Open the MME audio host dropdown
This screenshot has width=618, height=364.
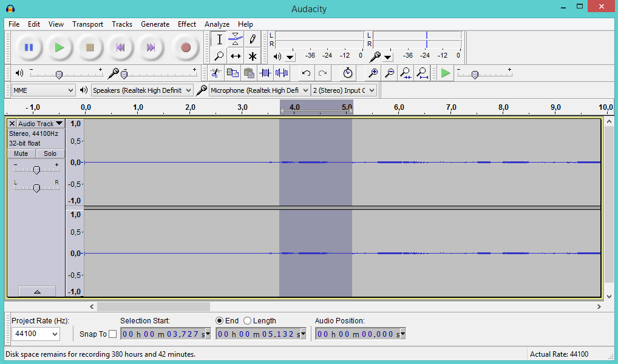[x=43, y=90]
